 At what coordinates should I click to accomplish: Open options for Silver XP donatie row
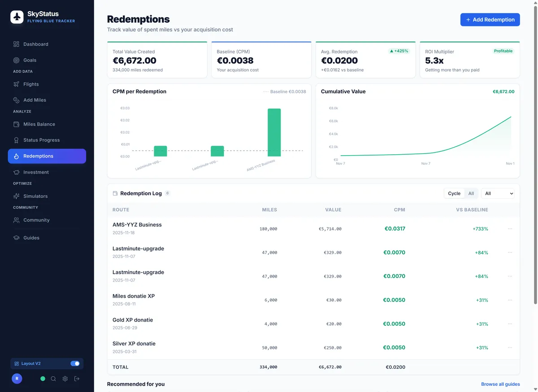[x=510, y=348]
